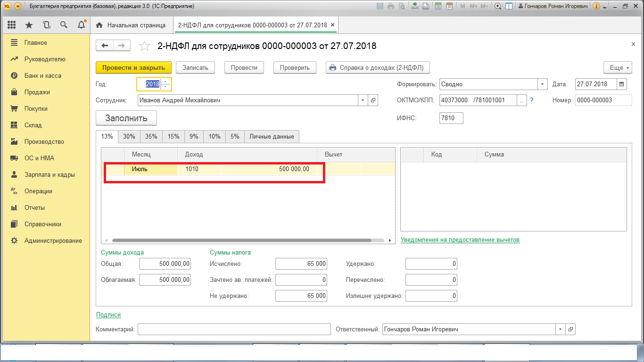Click back arrow navigation button
644x362 pixels.
pyautogui.click(x=104, y=45)
